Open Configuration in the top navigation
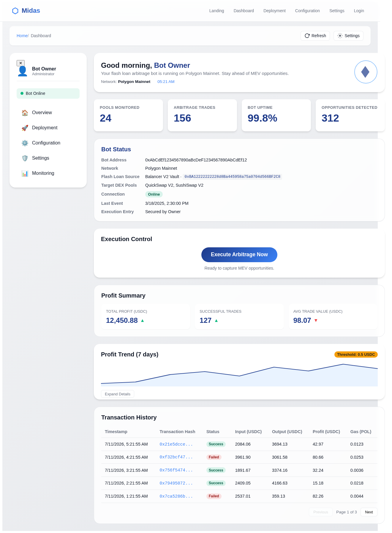392x533 pixels. (307, 11)
